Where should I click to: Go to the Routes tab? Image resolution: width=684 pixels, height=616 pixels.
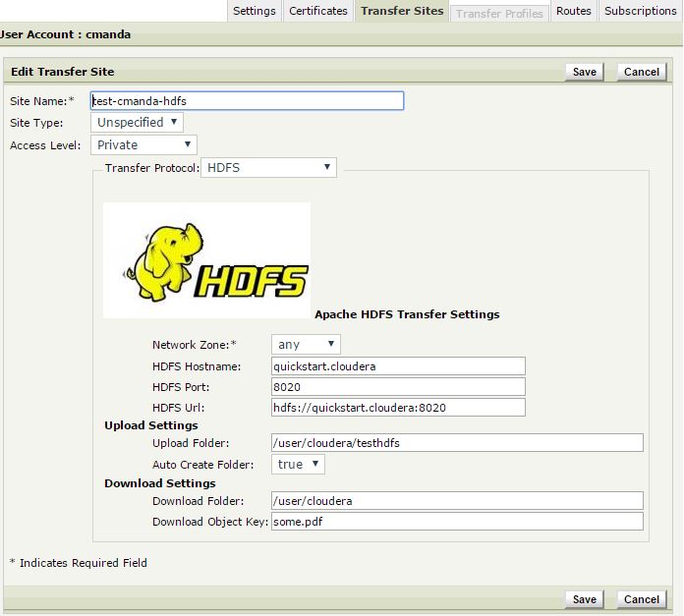tap(573, 11)
